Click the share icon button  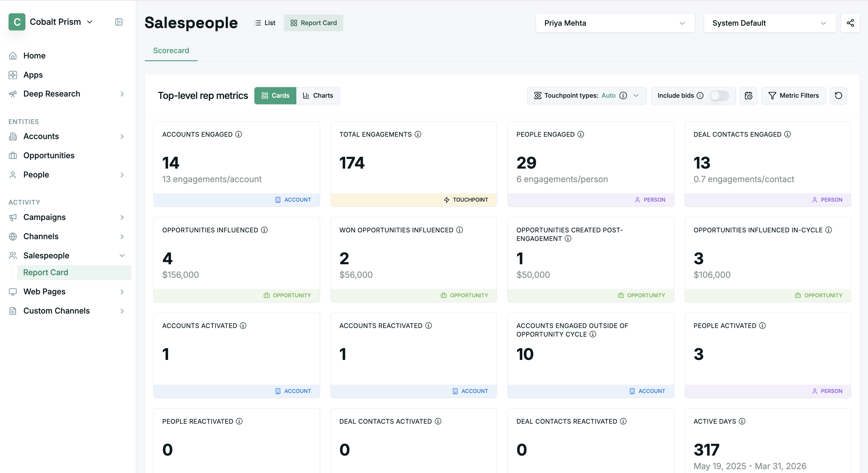pos(850,23)
